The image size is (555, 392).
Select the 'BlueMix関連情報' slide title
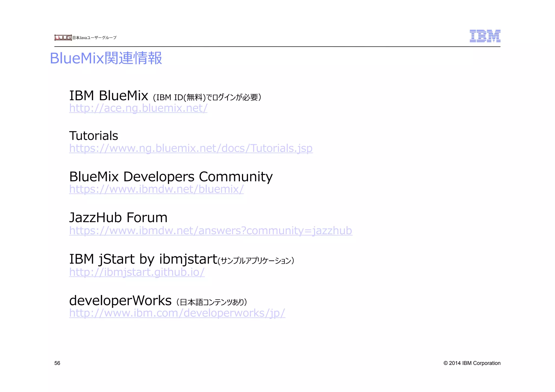tap(106, 58)
